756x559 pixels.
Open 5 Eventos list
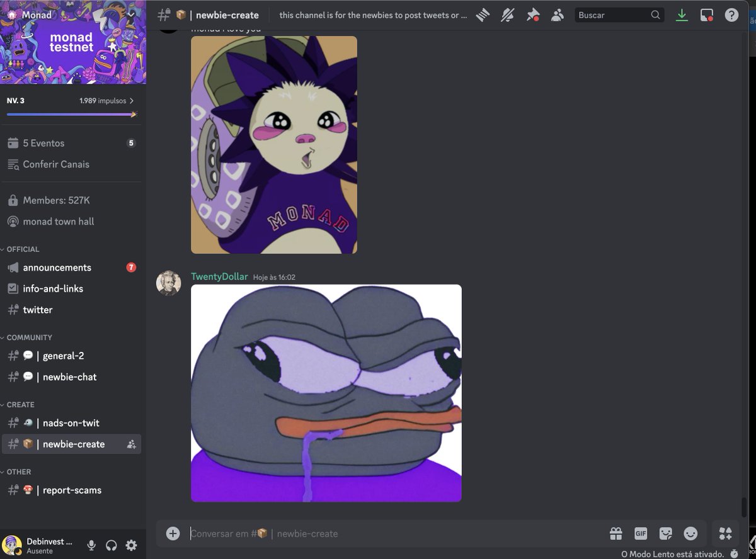(x=73, y=143)
